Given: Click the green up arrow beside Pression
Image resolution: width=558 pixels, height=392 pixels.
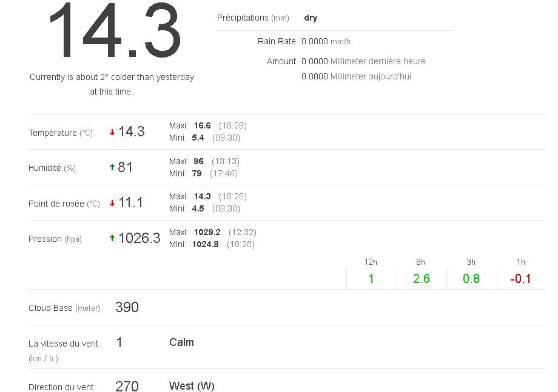Looking at the screenshot, I should (x=112, y=239).
